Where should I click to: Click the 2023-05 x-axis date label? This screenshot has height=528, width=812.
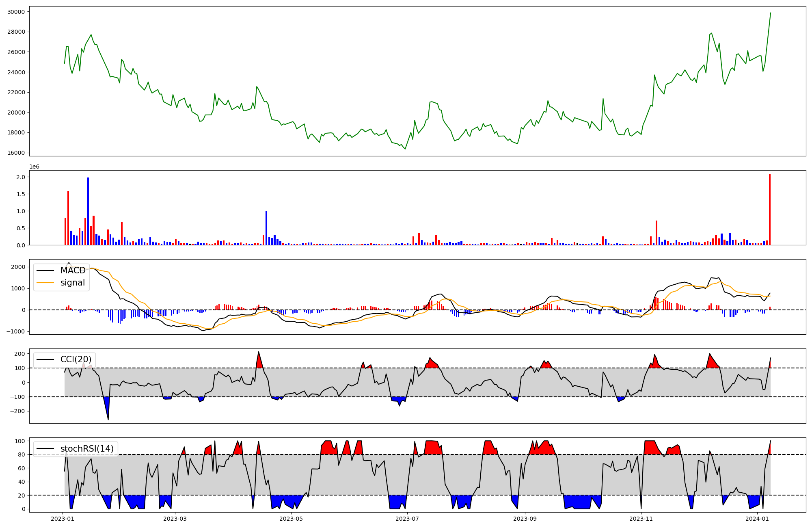pos(291,519)
